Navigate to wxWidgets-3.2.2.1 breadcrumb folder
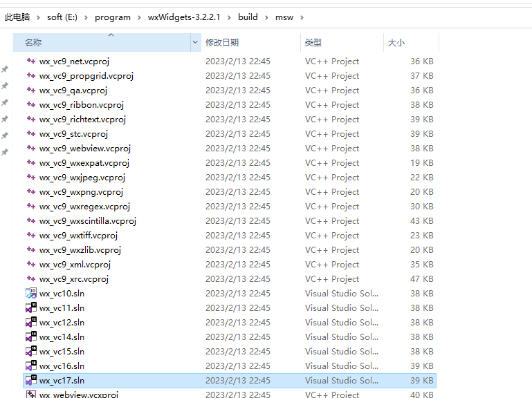 tap(184, 17)
